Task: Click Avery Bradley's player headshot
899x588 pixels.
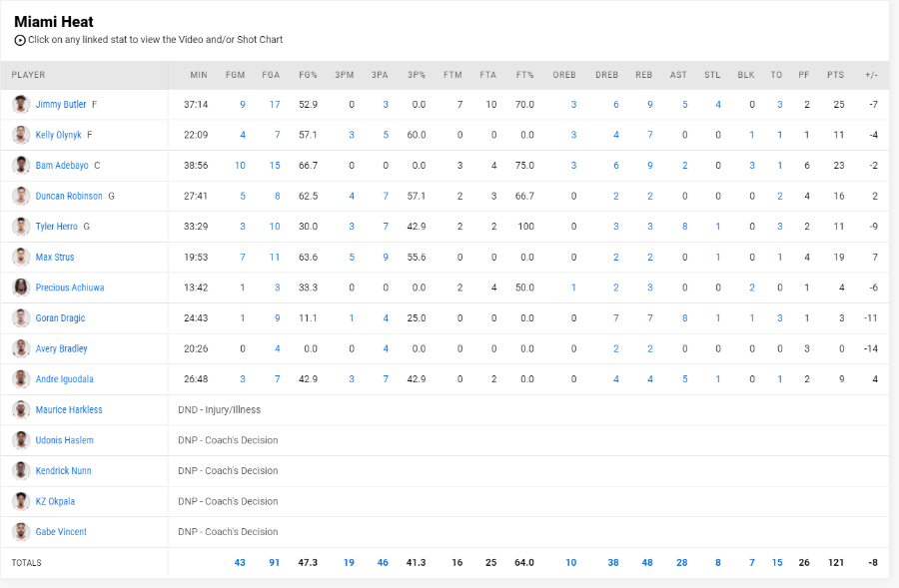Action: click(21, 348)
